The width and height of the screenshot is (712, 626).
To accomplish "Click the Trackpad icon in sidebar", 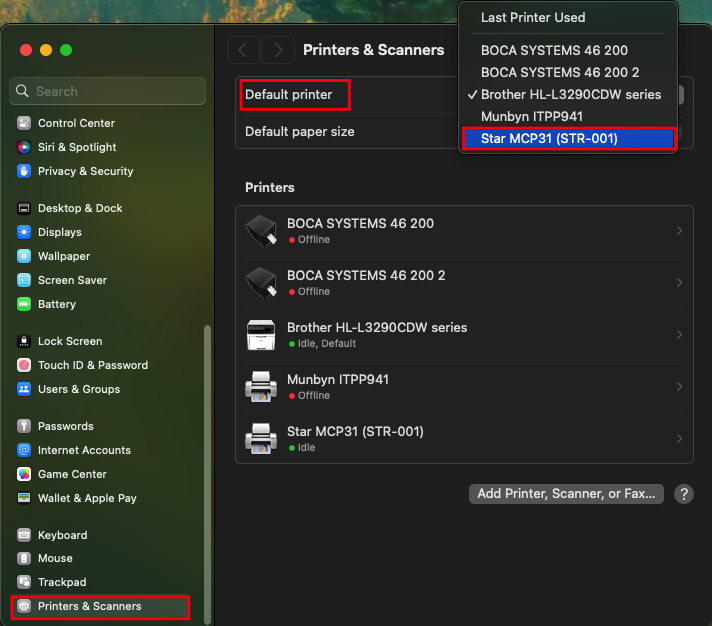I will (x=24, y=582).
